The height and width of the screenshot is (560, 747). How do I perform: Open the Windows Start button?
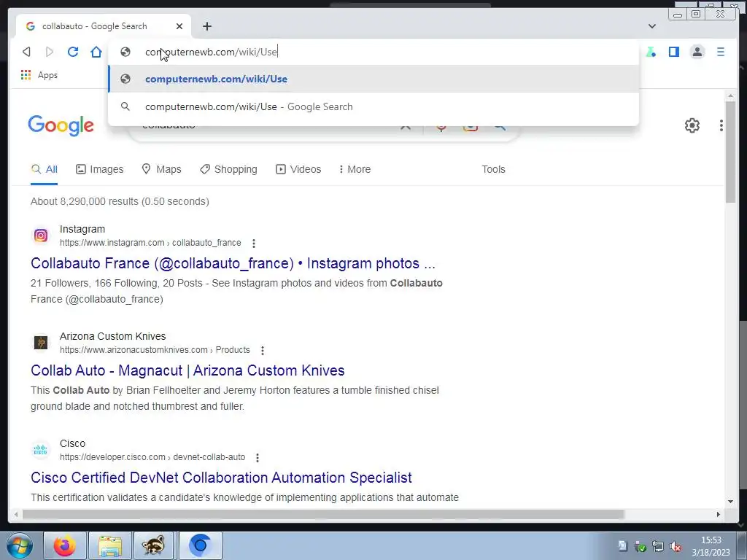(x=19, y=545)
